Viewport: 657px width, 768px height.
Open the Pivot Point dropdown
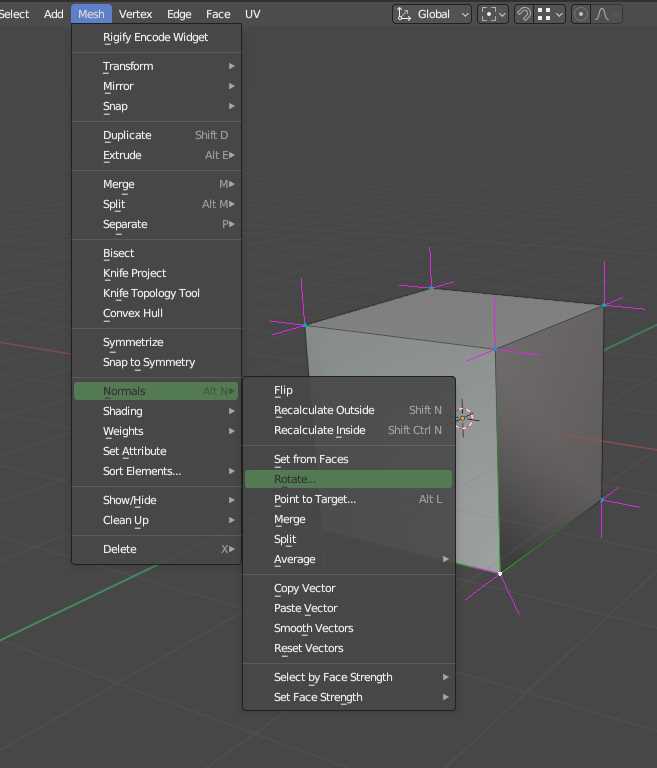click(493, 14)
